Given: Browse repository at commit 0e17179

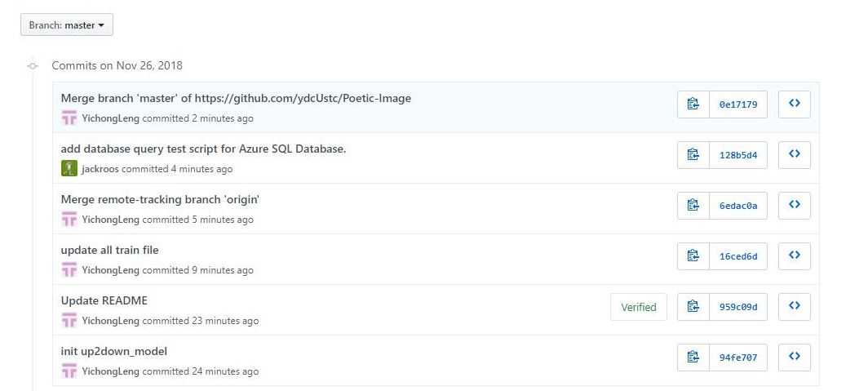Looking at the screenshot, I should [795, 104].
